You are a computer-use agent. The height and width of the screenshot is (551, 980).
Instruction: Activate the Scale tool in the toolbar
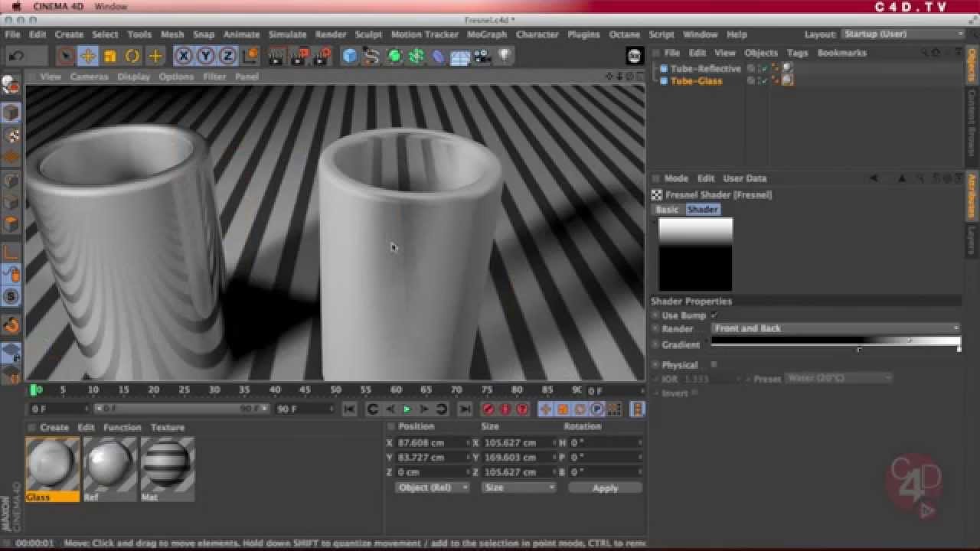tap(110, 56)
